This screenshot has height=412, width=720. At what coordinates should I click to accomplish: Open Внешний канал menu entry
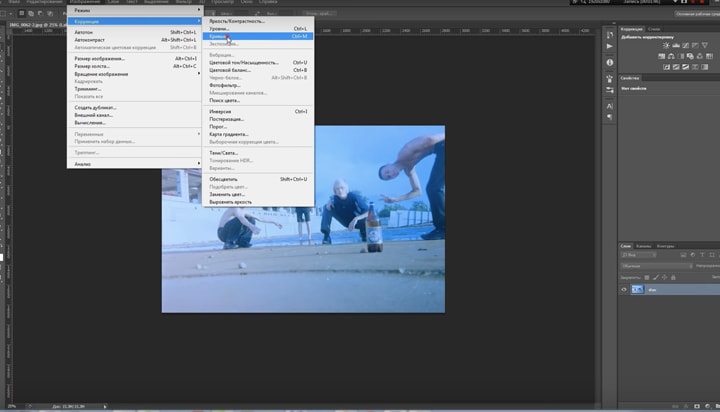pos(135,115)
